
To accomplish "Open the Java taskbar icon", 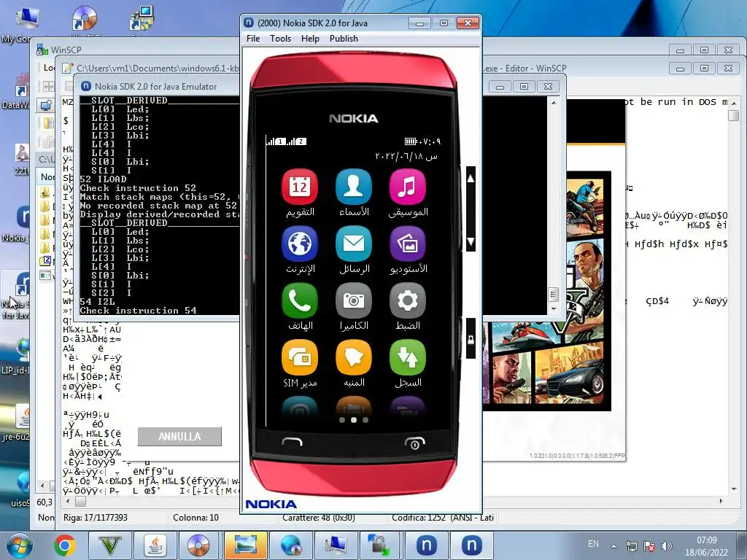I will pos(155,545).
